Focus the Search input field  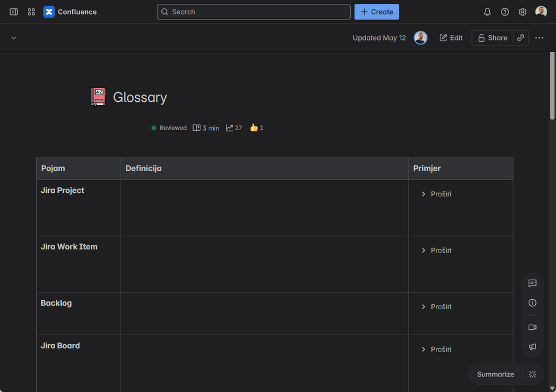[x=254, y=12]
